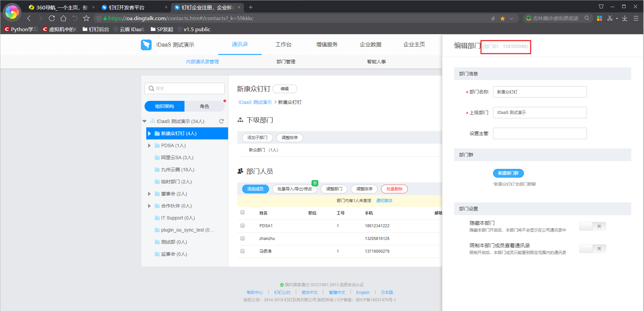Image resolution: width=644 pixels, height=311 pixels.
Task: Click the 通知激活 link
Action: pyautogui.click(x=384, y=201)
